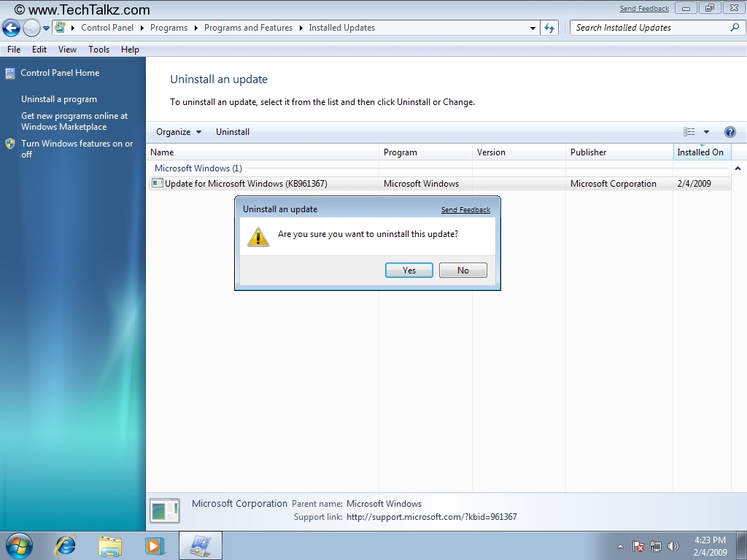The height and width of the screenshot is (560, 747).
Task: Confirm uninstall by clicking Yes
Action: (x=409, y=271)
